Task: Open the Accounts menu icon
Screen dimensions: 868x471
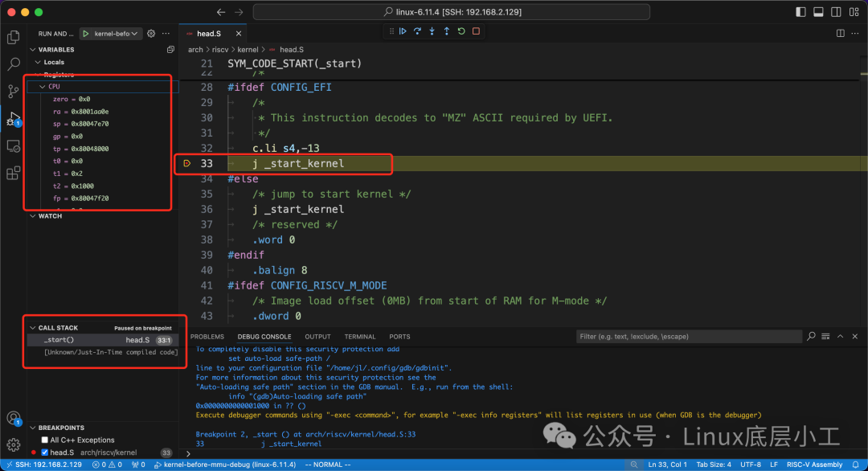Action: point(14,419)
